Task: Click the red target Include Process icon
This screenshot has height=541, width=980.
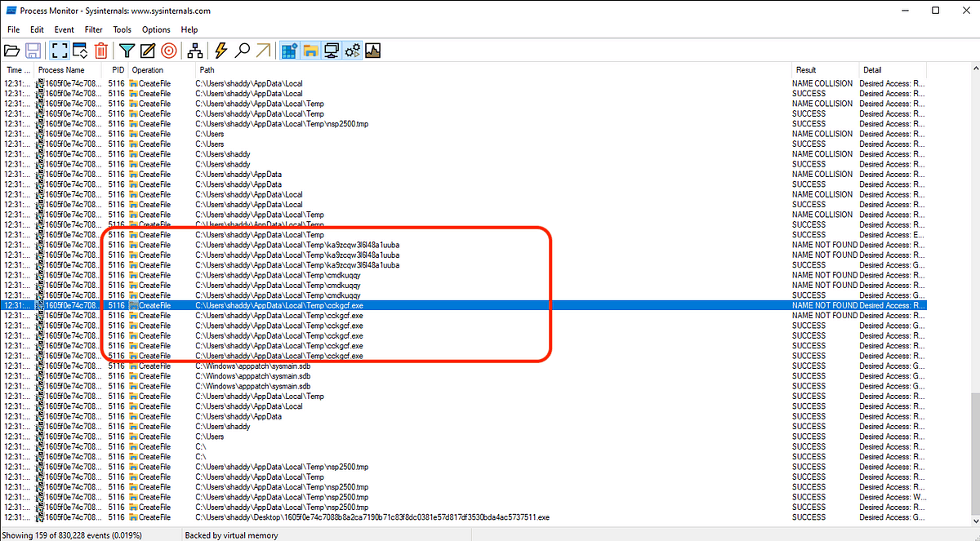Action: [169, 51]
